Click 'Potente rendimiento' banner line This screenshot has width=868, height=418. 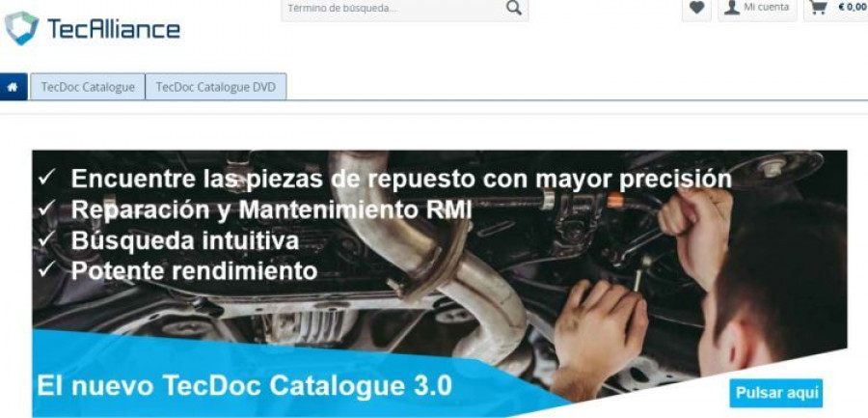[194, 271]
